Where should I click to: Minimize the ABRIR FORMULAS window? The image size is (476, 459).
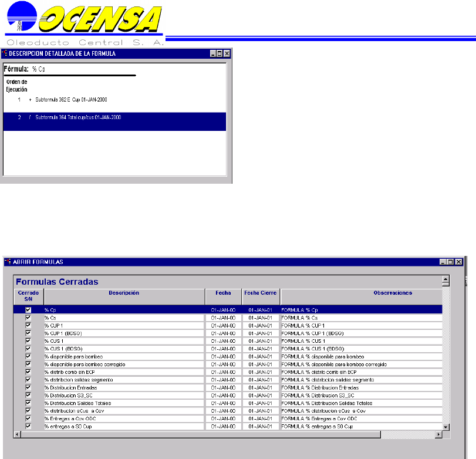click(443, 262)
